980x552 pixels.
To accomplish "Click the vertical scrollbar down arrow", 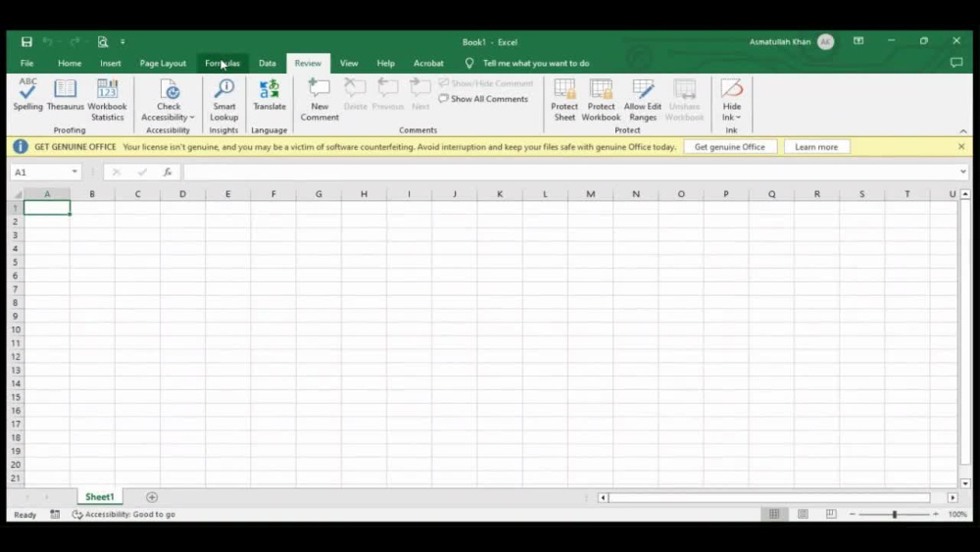I will pyautogui.click(x=965, y=483).
